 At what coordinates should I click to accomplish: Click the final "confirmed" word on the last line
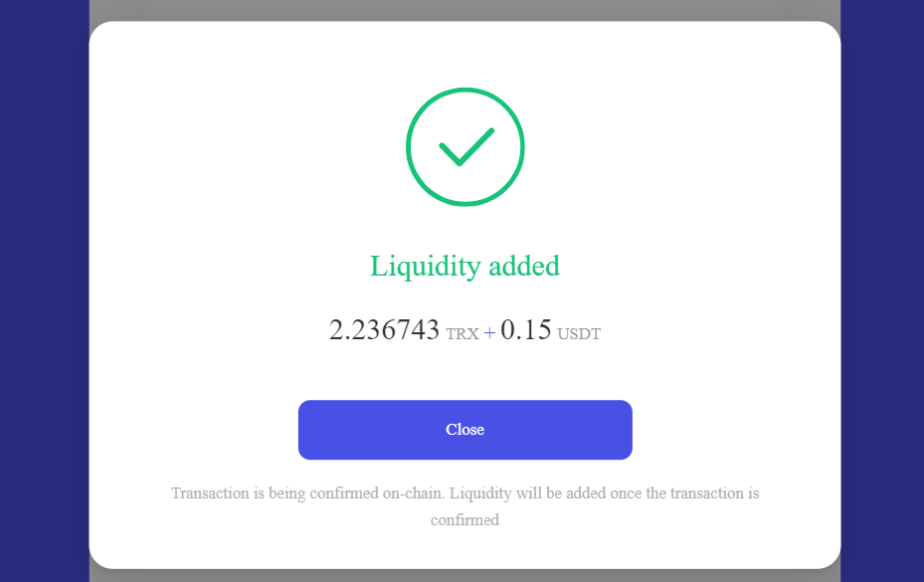(464, 520)
